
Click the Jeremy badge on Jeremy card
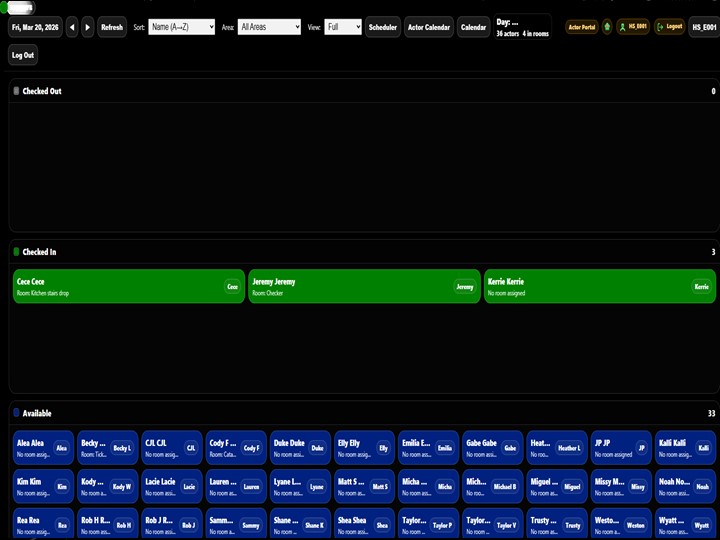point(465,287)
